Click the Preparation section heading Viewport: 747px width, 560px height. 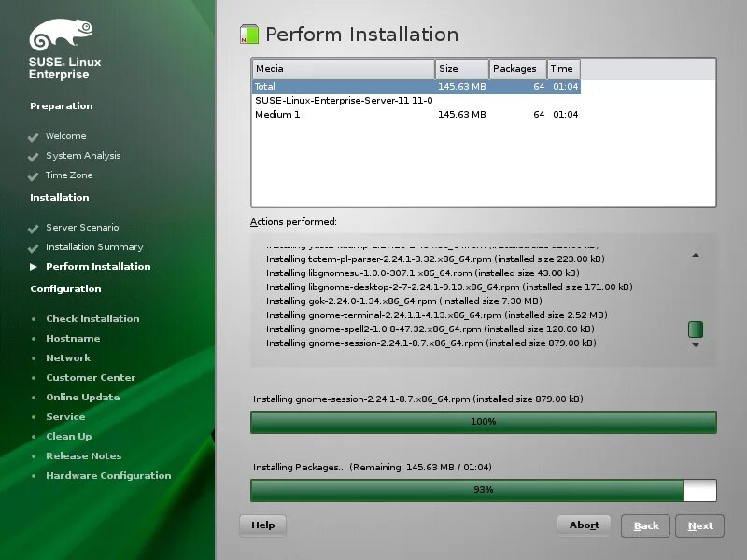(62, 105)
